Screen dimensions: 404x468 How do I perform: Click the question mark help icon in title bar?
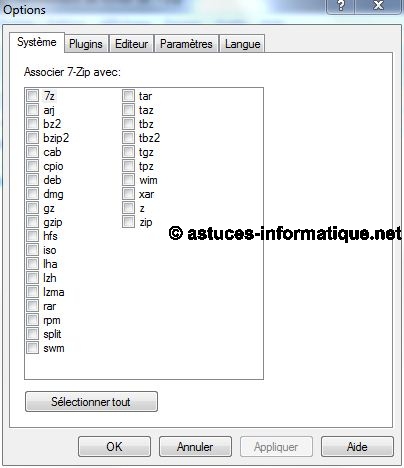[x=340, y=6]
